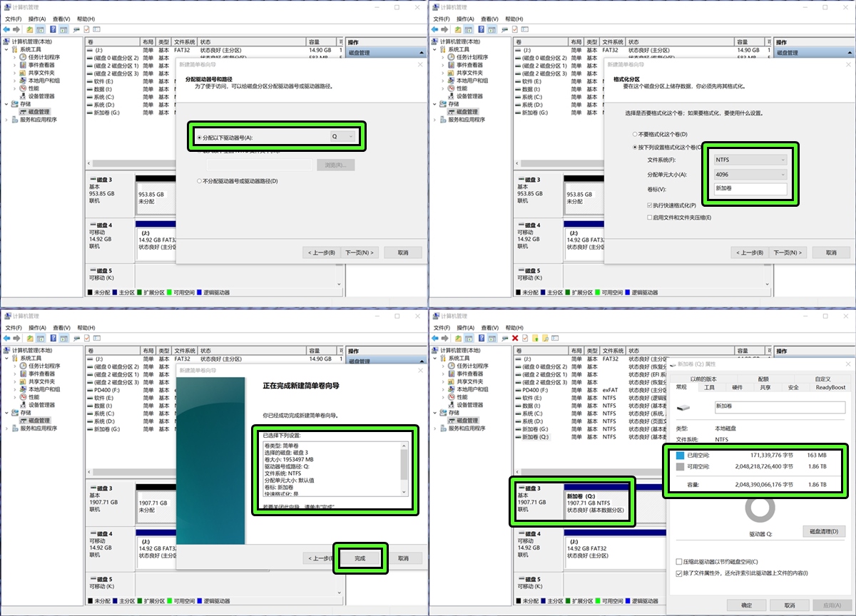Click the 磁盘清理(D) button

[x=824, y=532]
